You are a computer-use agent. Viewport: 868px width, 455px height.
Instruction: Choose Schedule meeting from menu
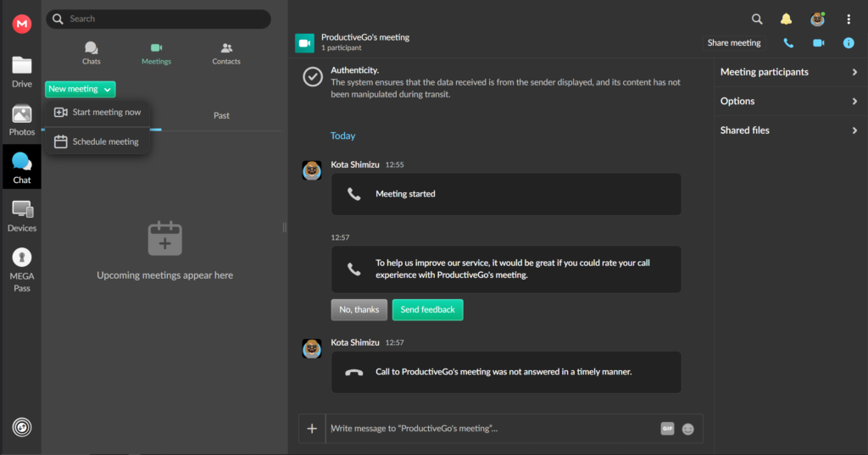97,141
